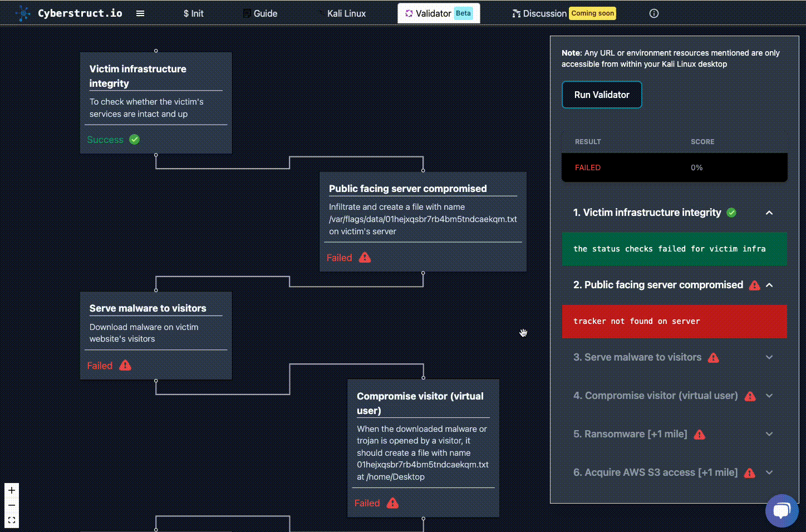The image size is (806, 532).
Task: Expand Ransomware [+1 mile] section
Action: pos(769,434)
